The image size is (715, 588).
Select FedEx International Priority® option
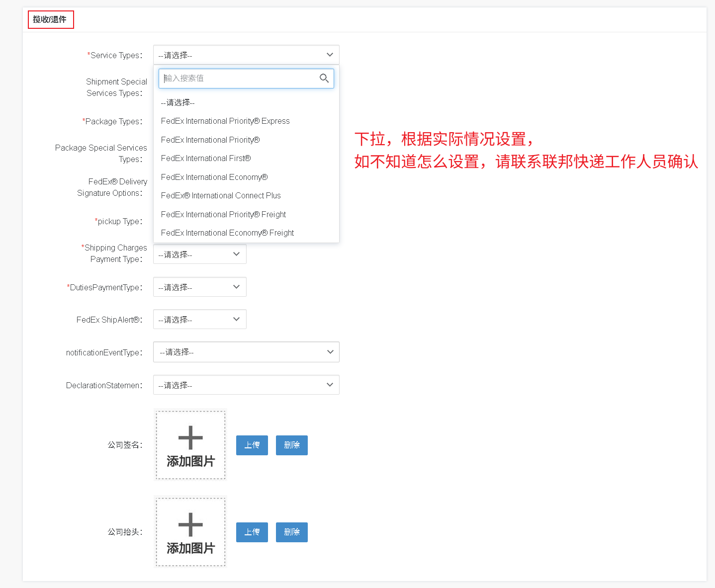(x=246, y=140)
